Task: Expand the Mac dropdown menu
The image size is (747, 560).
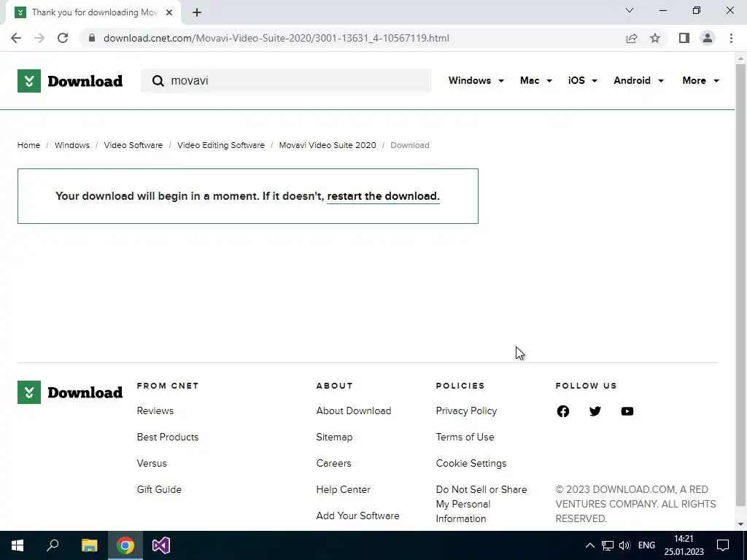Action: coord(536,80)
